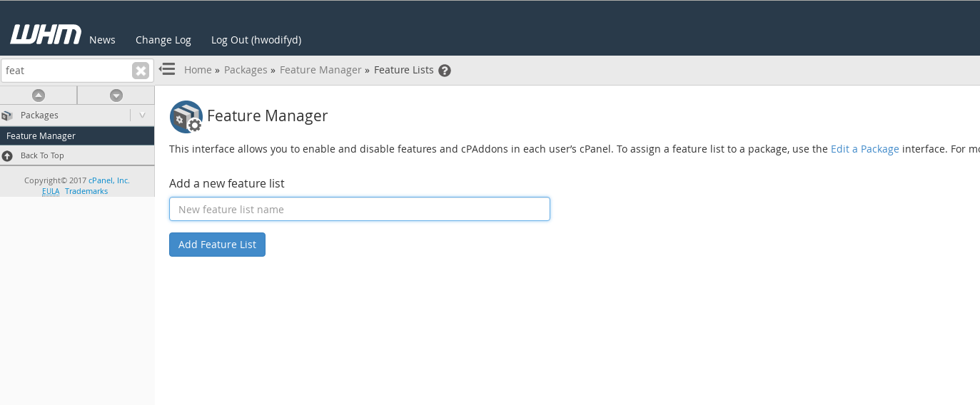Open the Edit a Package link
The width and height of the screenshot is (980, 405).
click(x=865, y=149)
